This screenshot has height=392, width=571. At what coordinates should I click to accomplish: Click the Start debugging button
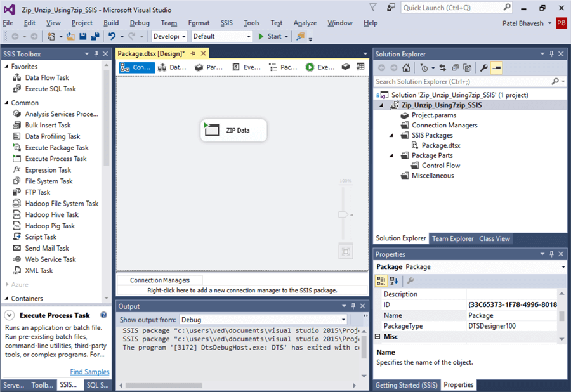point(270,36)
